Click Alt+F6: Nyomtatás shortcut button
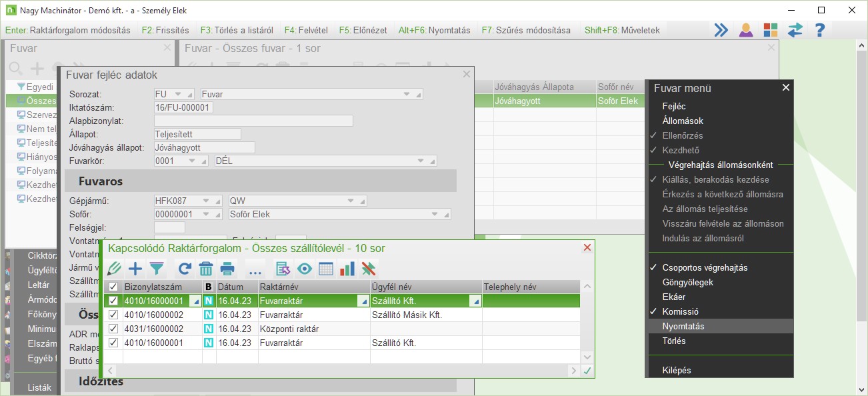This screenshot has height=396, width=868. point(435,30)
